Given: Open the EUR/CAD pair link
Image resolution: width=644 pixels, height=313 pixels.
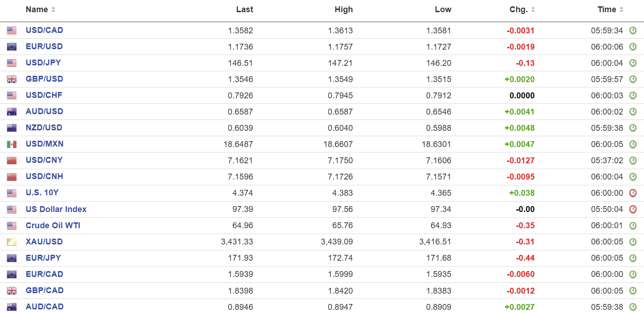Looking at the screenshot, I should [44, 274].
